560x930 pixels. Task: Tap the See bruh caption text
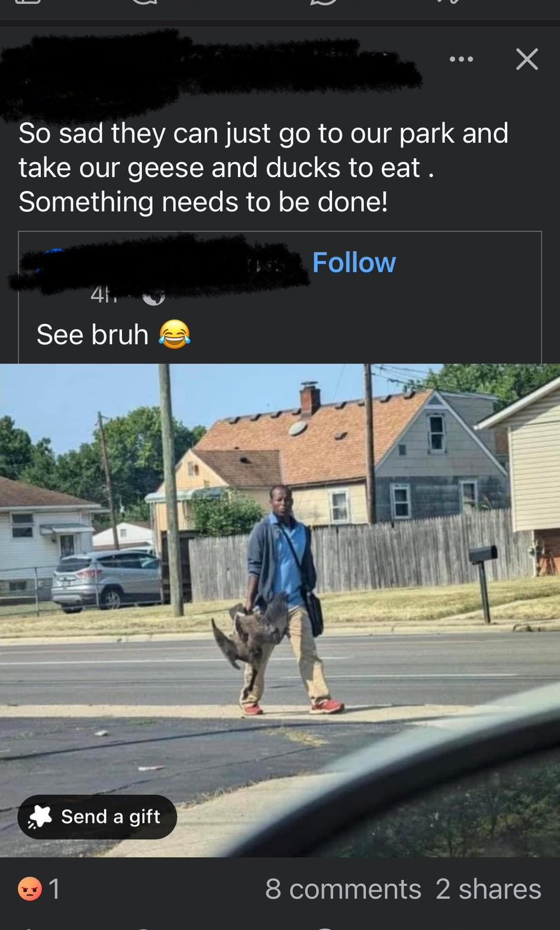[92, 334]
